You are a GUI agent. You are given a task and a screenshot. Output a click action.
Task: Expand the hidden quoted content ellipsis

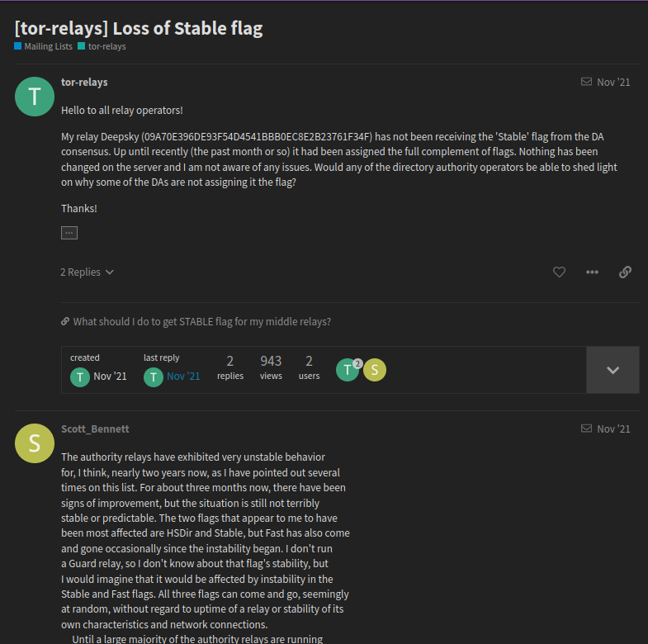69,233
